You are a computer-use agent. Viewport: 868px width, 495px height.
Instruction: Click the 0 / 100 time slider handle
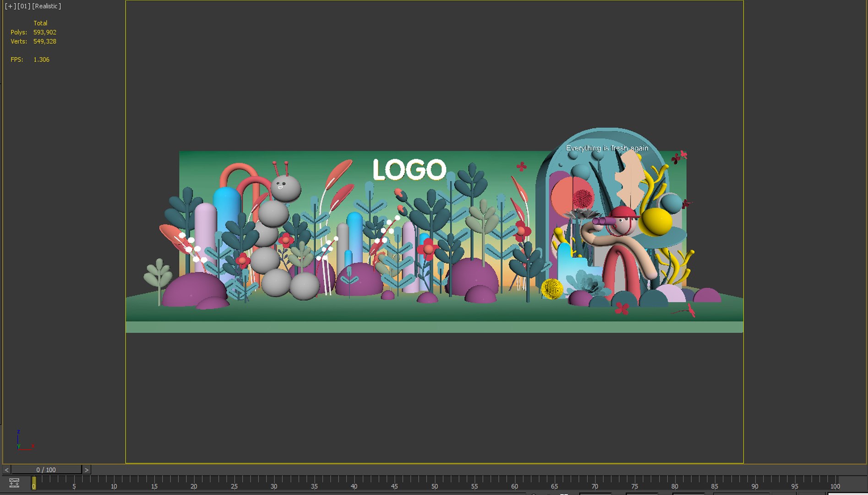tap(46, 470)
